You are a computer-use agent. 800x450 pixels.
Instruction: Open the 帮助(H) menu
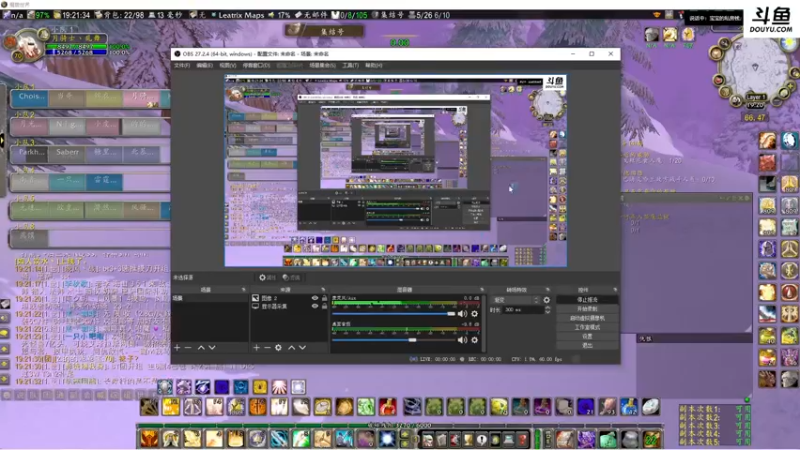[x=373, y=65]
